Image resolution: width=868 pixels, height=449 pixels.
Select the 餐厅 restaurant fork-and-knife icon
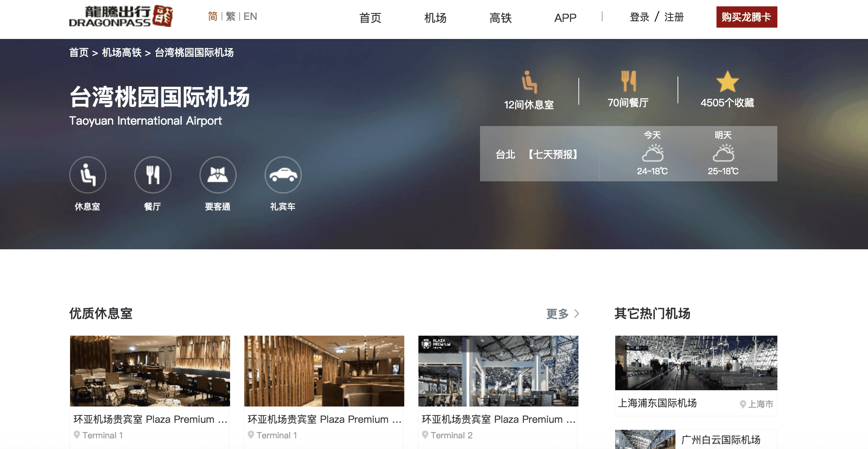pos(153,175)
